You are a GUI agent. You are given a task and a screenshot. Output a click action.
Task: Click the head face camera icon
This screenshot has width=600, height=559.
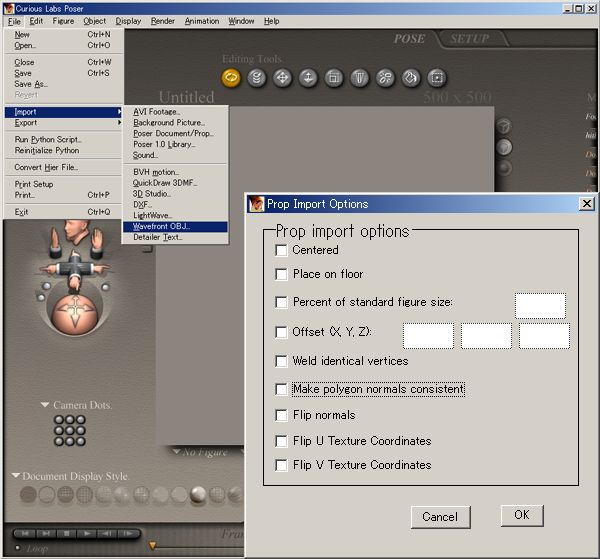click(76, 233)
